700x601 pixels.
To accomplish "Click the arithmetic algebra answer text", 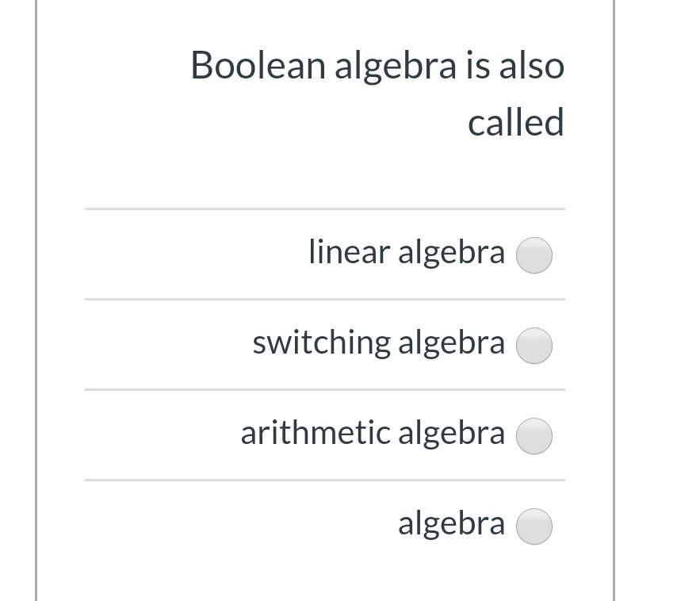I will point(373,432).
